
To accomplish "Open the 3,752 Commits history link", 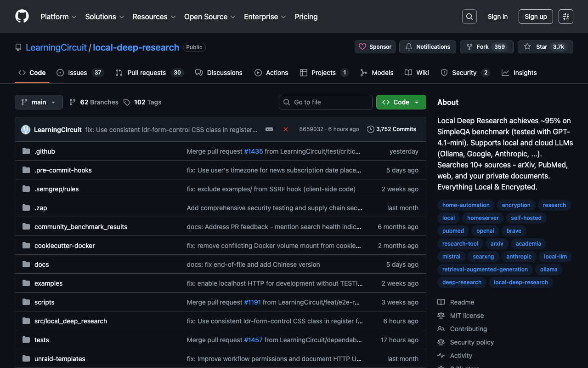I will point(391,129).
